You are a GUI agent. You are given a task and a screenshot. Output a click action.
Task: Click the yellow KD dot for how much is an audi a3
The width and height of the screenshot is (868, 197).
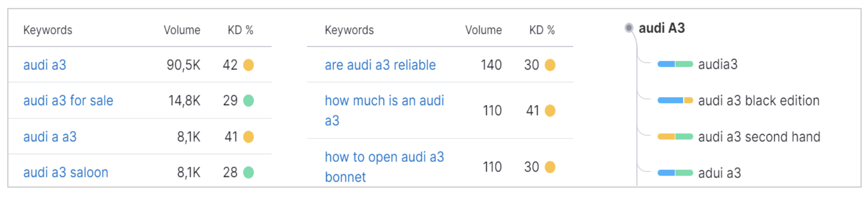point(550,111)
